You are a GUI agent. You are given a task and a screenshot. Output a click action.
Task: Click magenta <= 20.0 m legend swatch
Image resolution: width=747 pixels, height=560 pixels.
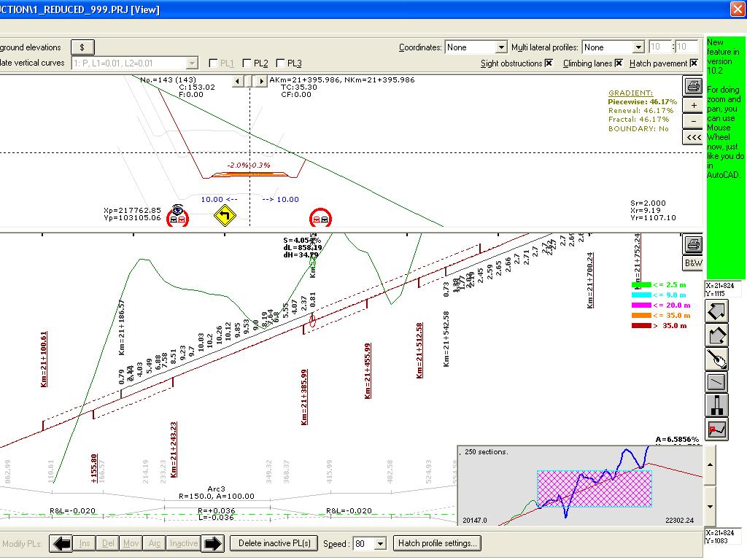641,306
